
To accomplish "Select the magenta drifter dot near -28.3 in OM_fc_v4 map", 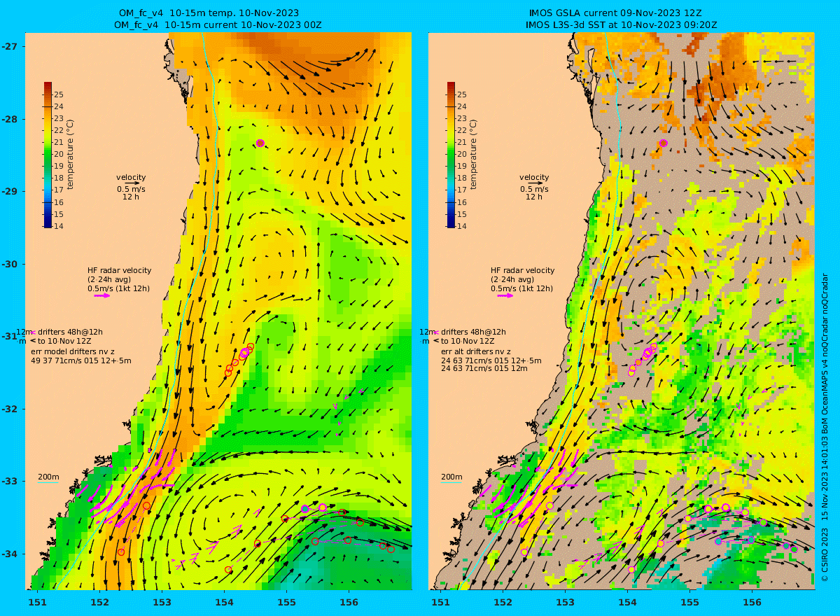I will (x=260, y=143).
